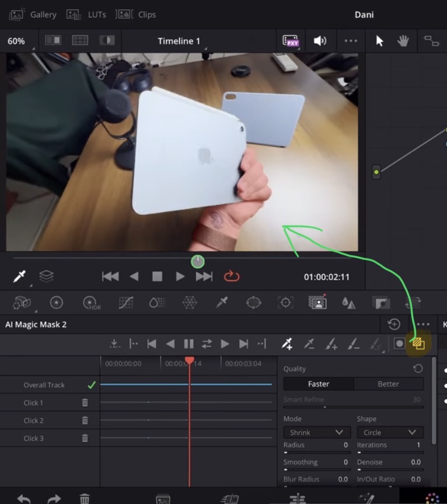Open the Mode dropdown showing Shrink
Image resolution: width=447 pixels, height=504 pixels.
[317, 433]
